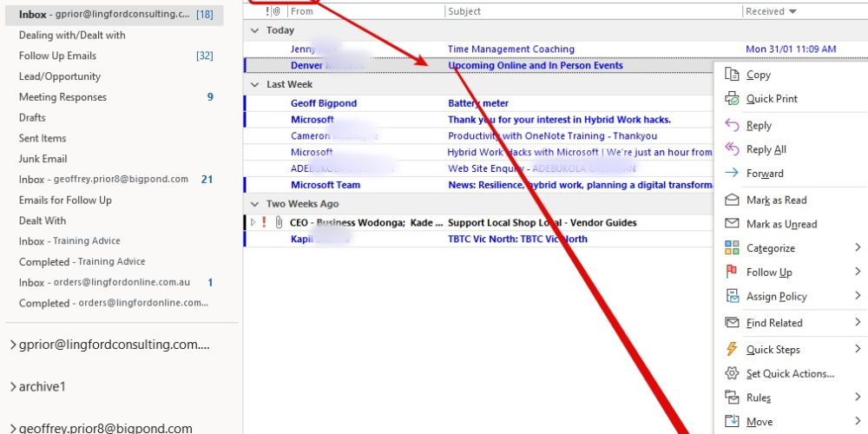The image size is (868, 434).
Task: Expand the archive1 folder tree
Action: tap(13, 386)
